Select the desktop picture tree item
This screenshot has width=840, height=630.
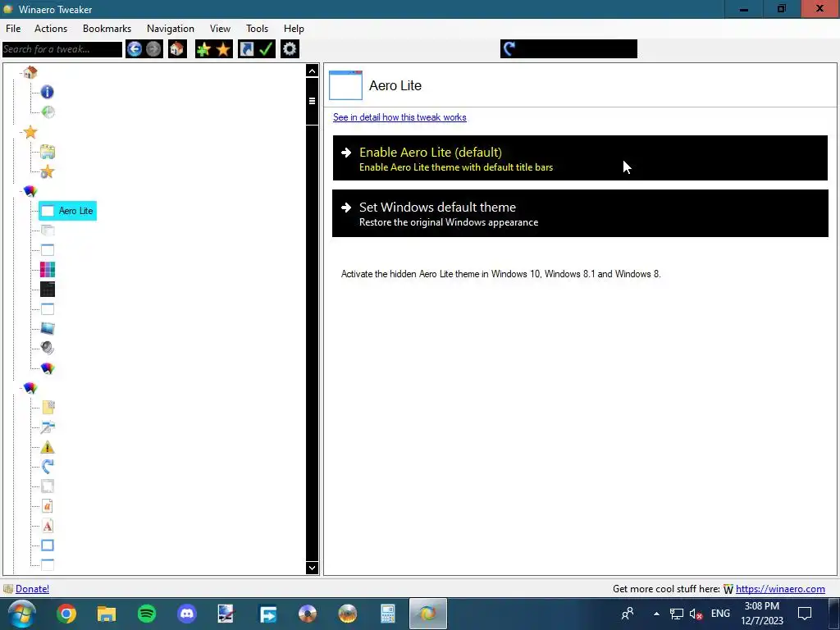click(48, 328)
